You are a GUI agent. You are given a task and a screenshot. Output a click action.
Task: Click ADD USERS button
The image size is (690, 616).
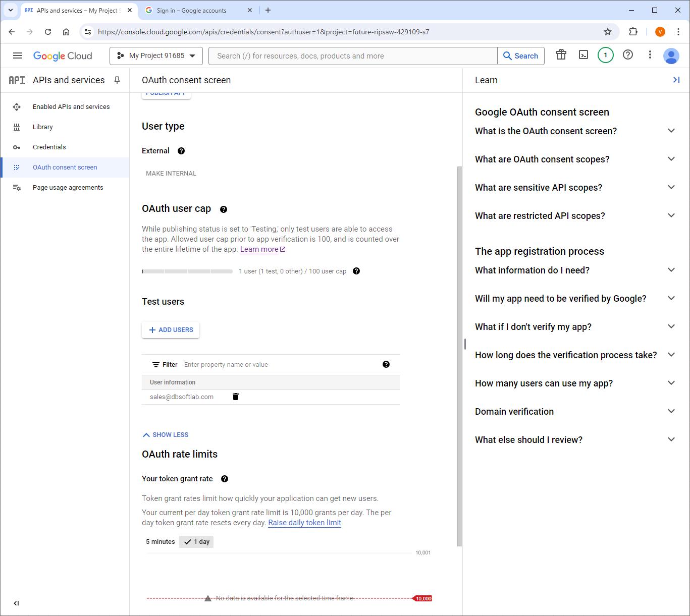pos(171,330)
